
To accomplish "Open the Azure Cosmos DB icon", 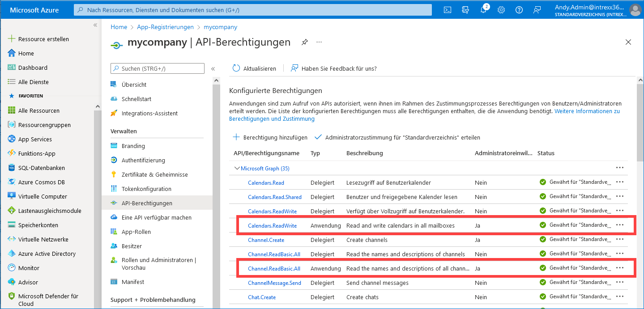I will 12,182.
